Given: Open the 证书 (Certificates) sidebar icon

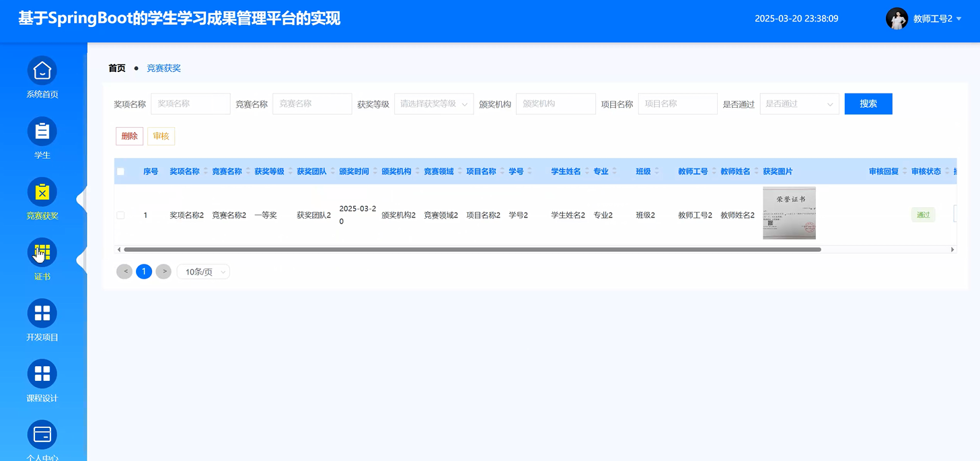Looking at the screenshot, I should (x=42, y=252).
